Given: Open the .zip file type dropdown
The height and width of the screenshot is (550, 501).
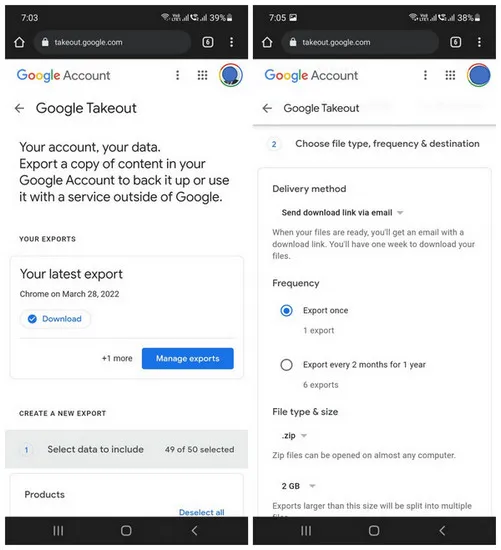Looking at the screenshot, I should coord(294,436).
